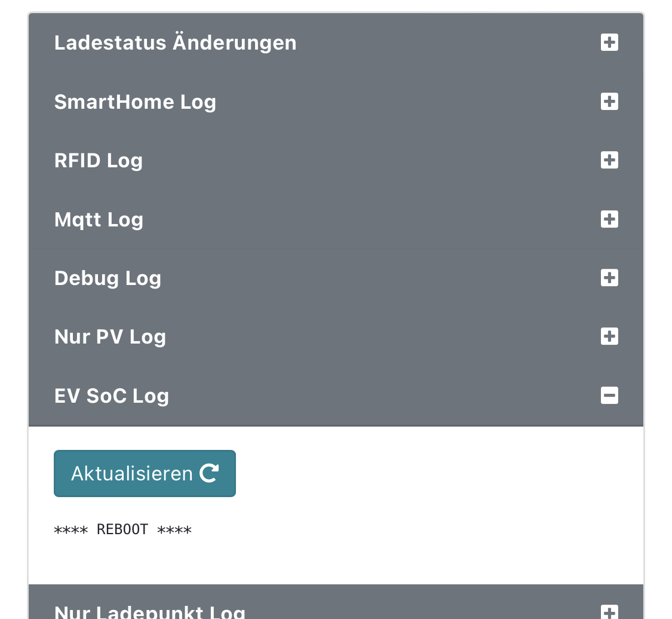The image size is (672, 619).
Task: Collapse EV SoC Log via minus icon
Action: point(609,396)
